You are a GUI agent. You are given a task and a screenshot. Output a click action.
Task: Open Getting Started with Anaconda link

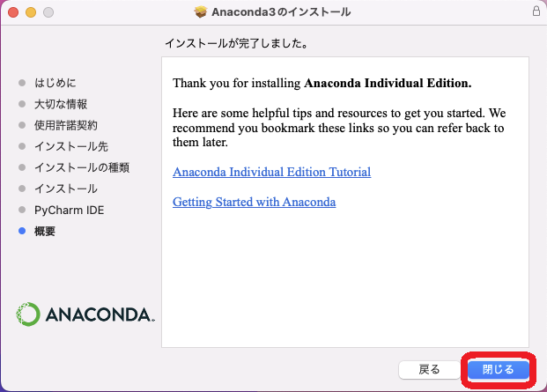click(x=254, y=202)
